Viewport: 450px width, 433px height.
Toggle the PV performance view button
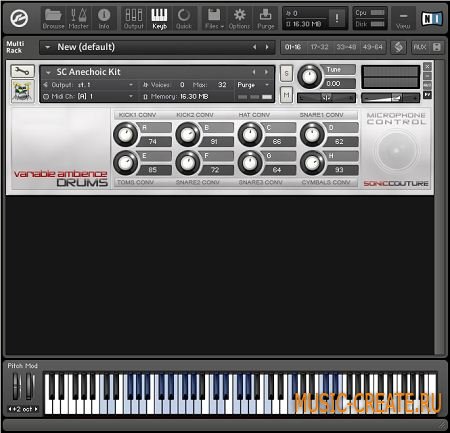click(x=427, y=95)
